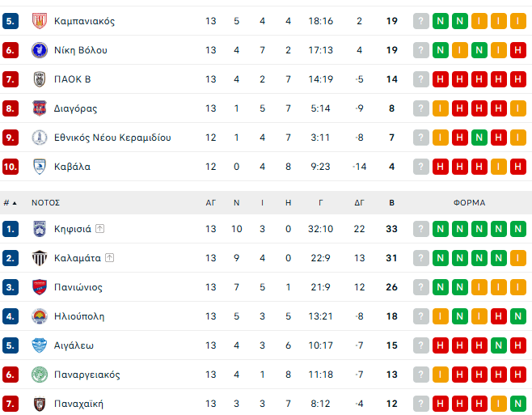Click the question mark badge for Καβάλα
This screenshot has height=415, width=532.
(420, 167)
